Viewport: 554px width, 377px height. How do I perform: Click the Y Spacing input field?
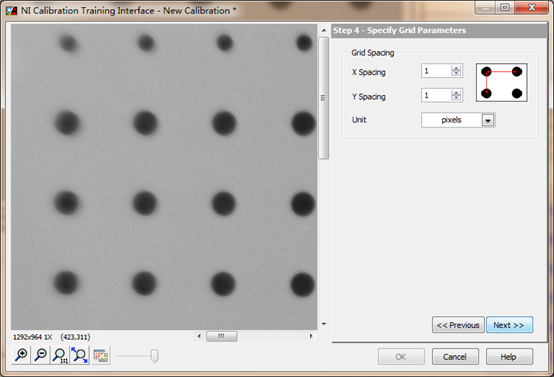[x=437, y=95]
